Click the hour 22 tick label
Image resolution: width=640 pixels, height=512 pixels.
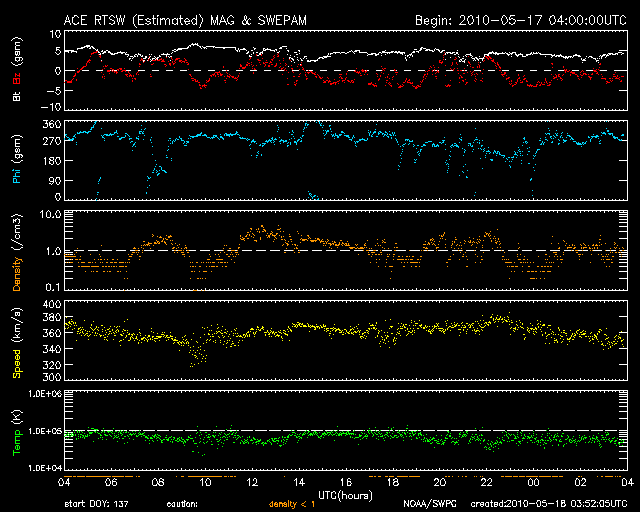click(x=487, y=482)
